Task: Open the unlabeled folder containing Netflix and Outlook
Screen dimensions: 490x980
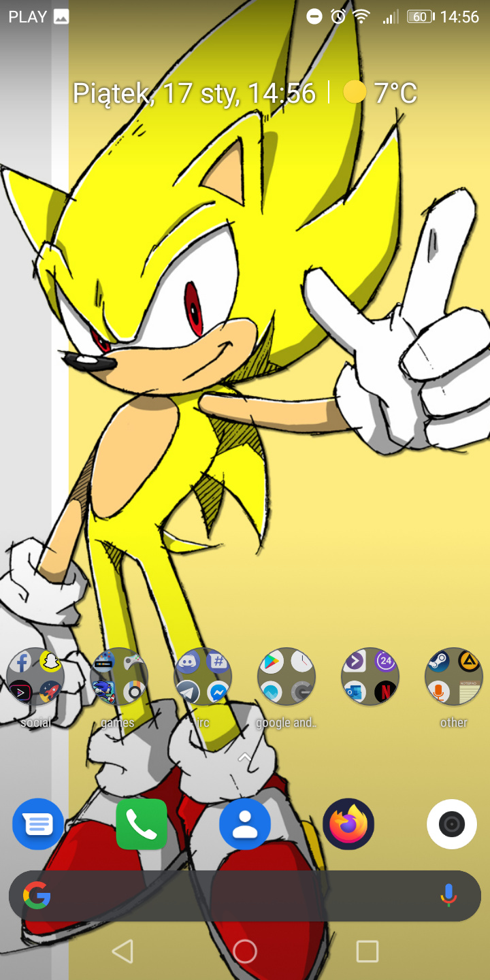Action: (370, 676)
